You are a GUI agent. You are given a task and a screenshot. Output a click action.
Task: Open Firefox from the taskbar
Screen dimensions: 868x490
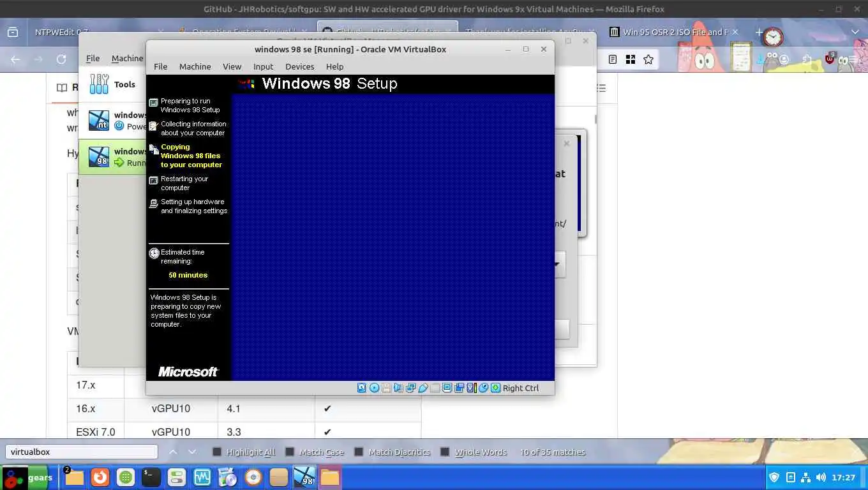tap(100, 477)
